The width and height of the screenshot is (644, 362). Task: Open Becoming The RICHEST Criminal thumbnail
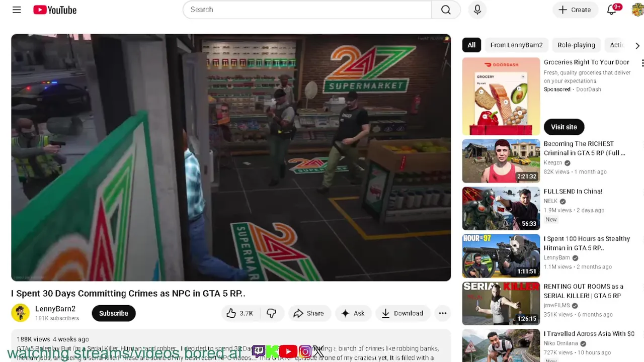[501, 161]
